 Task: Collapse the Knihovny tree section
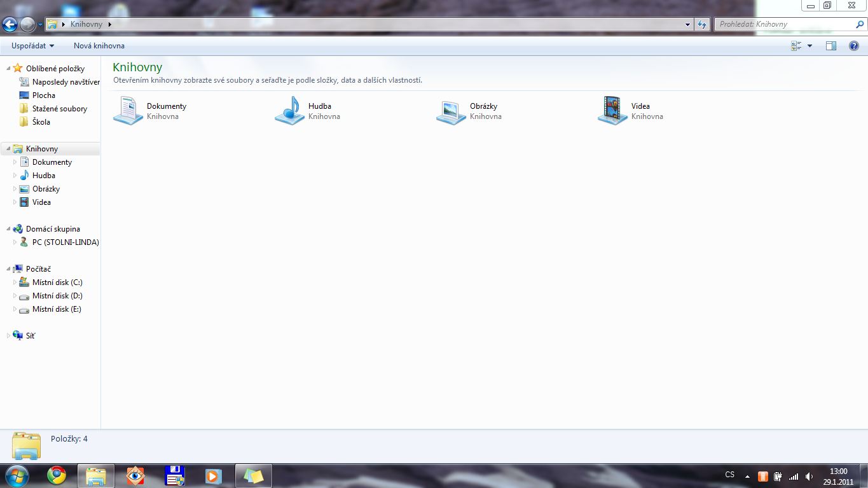8,149
